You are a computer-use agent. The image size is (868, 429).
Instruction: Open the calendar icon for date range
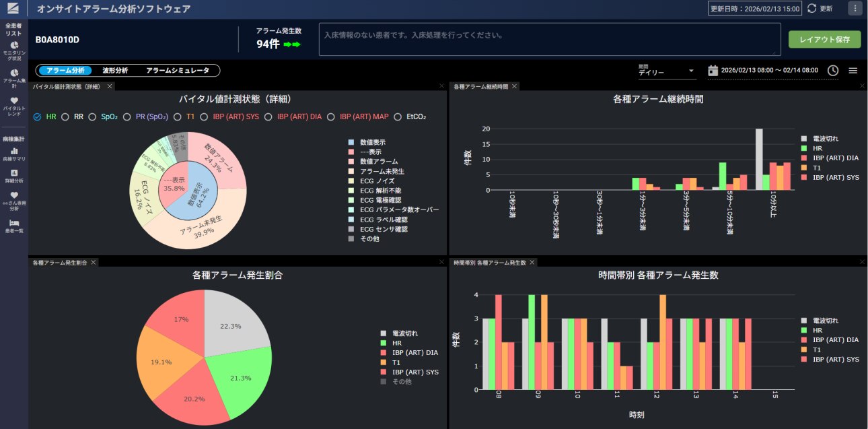[x=713, y=70]
